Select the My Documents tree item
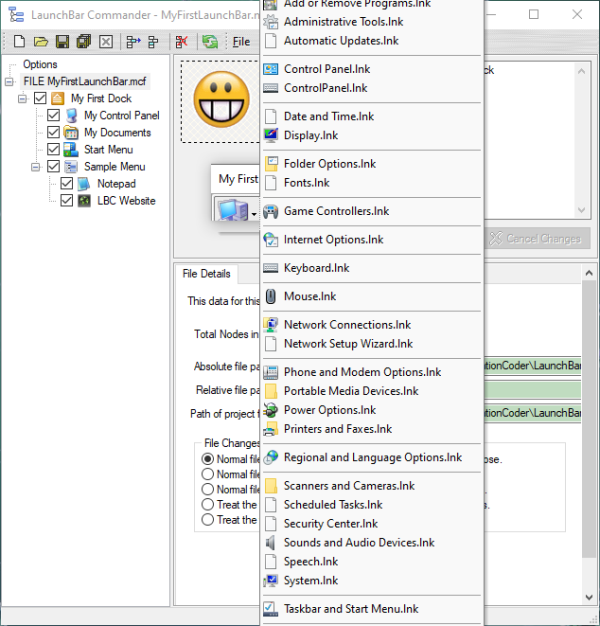Screen dimensions: 600x626 (x=117, y=133)
